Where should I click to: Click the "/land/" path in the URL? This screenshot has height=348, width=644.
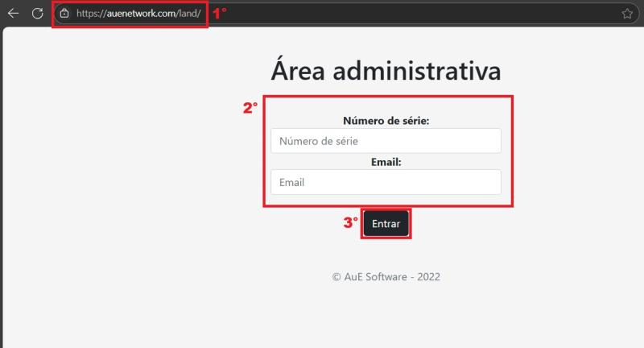coord(188,14)
